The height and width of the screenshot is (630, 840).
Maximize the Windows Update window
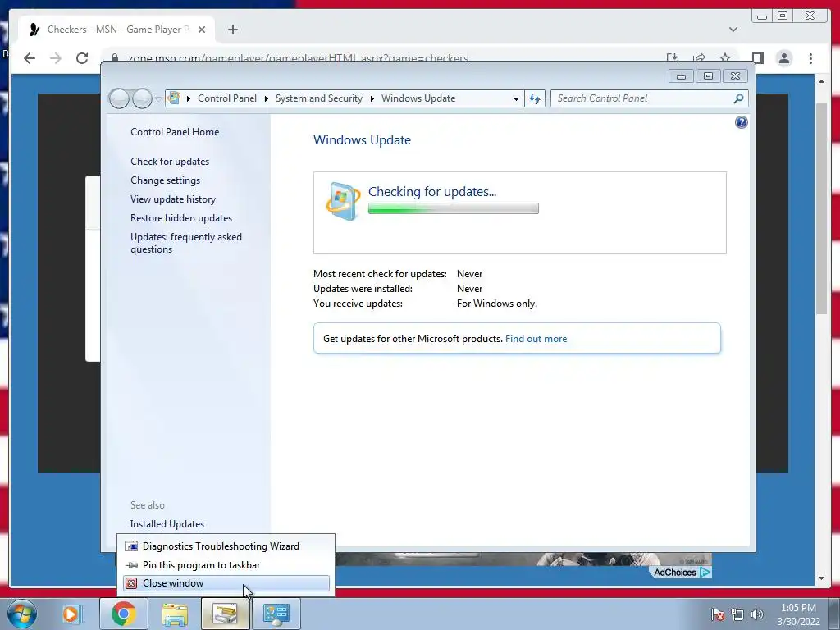click(x=708, y=76)
